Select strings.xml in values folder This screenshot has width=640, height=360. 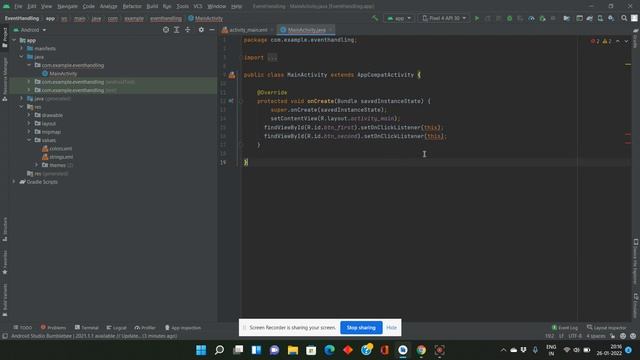(58, 157)
